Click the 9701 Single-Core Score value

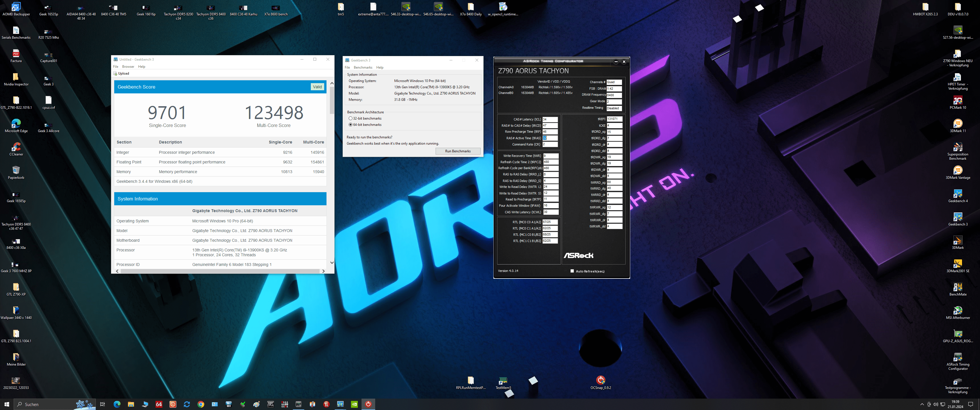pos(168,112)
